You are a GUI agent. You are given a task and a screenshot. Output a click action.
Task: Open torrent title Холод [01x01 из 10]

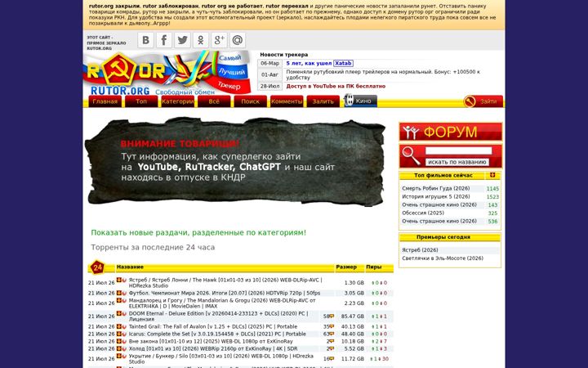tap(213, 349)
